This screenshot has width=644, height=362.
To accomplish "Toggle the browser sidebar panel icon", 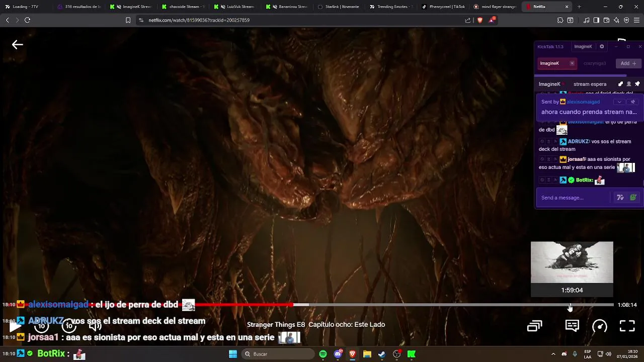I will (x=596, y=20).
